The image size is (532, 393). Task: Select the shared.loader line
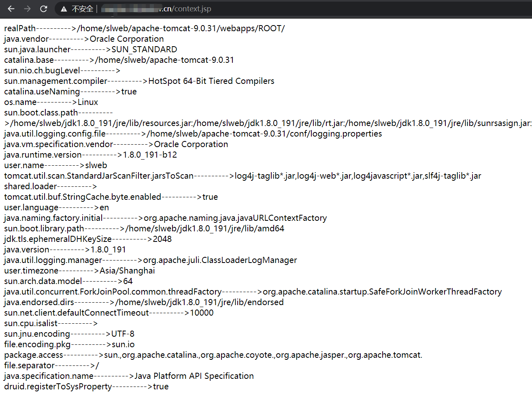51,186
